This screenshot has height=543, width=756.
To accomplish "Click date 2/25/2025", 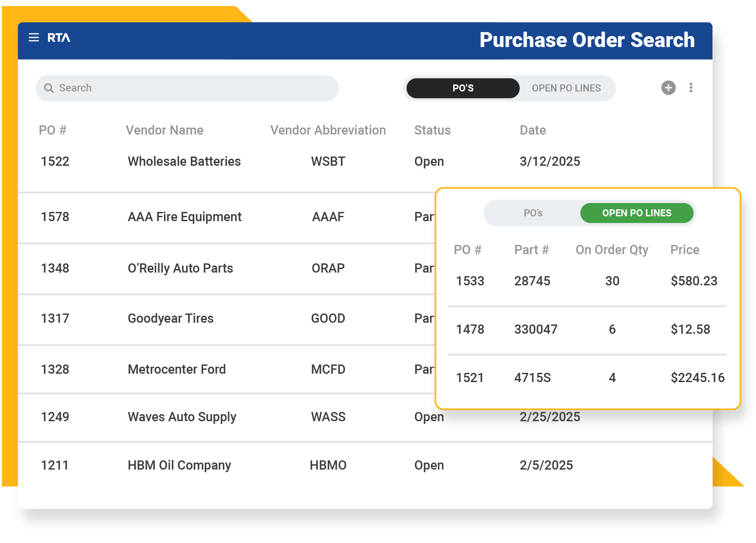I will pyautogui.click(x=550, y=417).
